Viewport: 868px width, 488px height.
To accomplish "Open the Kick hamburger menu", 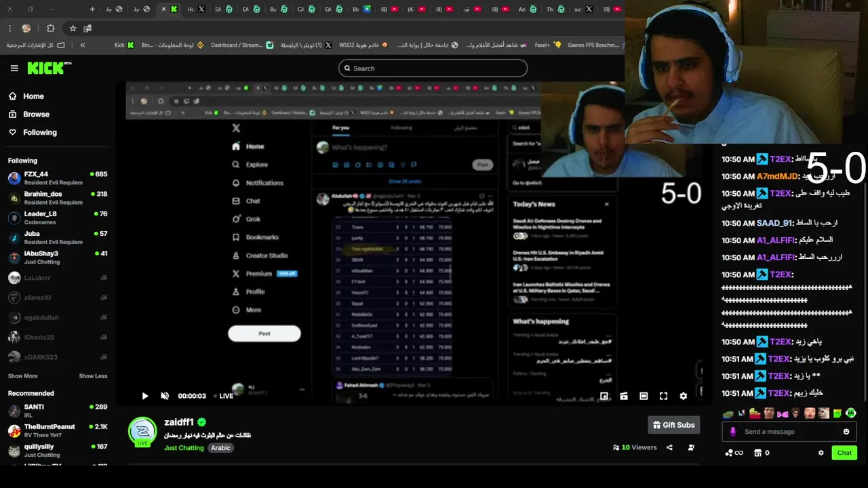I will click(x=14, y=68).
